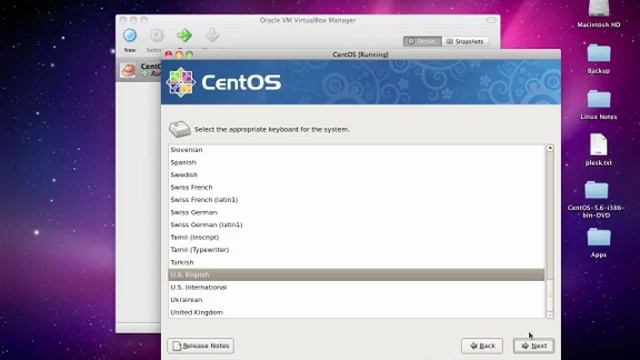This screenshot has width=640, height=360.
Task: Click the CentOS [Running] title bar
Action: (360, 54)
